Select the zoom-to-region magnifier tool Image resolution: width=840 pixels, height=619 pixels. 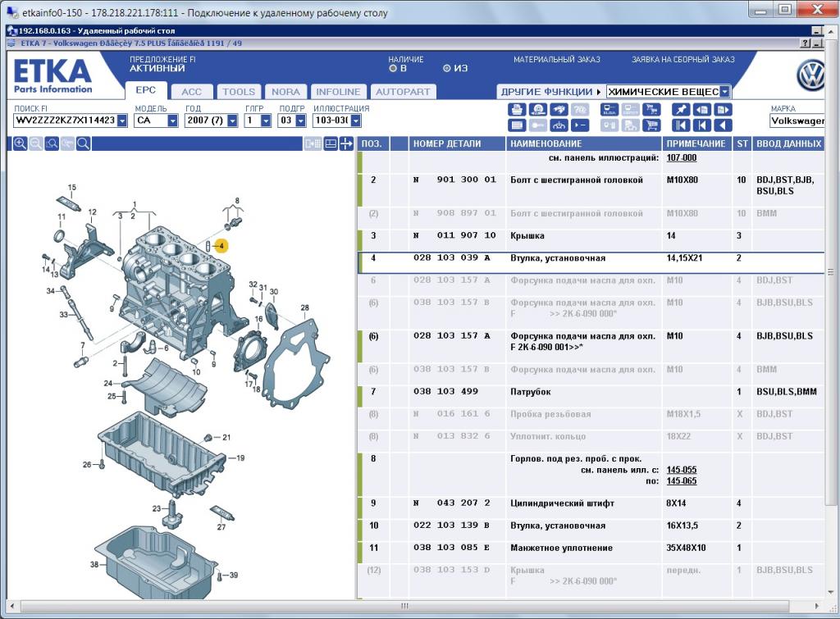(x=52, y=143)
